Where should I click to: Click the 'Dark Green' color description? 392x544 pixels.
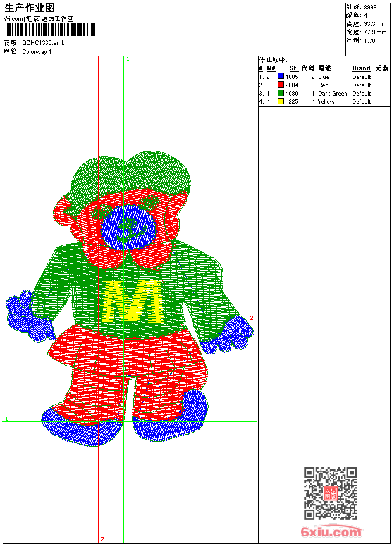[333, 94]
